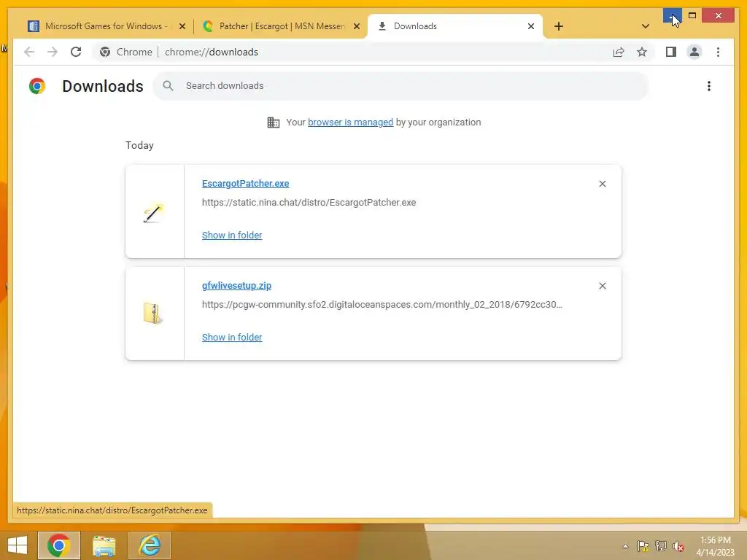Switch to Patcher Escargot MSN Messenger tab
747x560 pixels.
tap(281, 26)
